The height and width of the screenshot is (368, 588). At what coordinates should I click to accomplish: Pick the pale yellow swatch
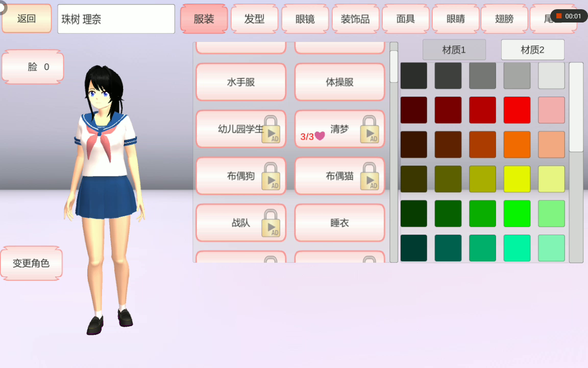click(x=551, y=179)
